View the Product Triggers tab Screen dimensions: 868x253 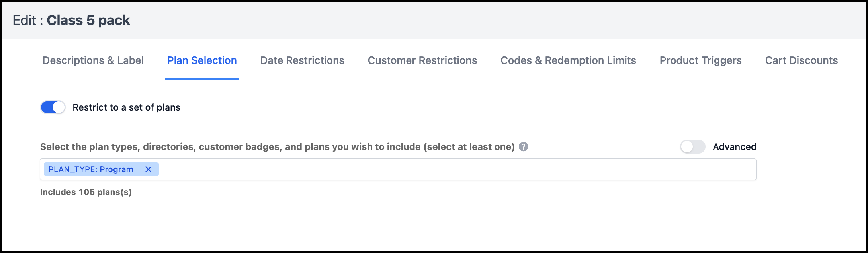[x=700, y=60]
